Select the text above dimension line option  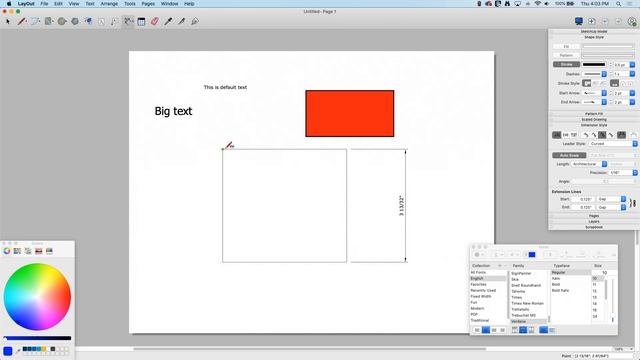(557, 135)
